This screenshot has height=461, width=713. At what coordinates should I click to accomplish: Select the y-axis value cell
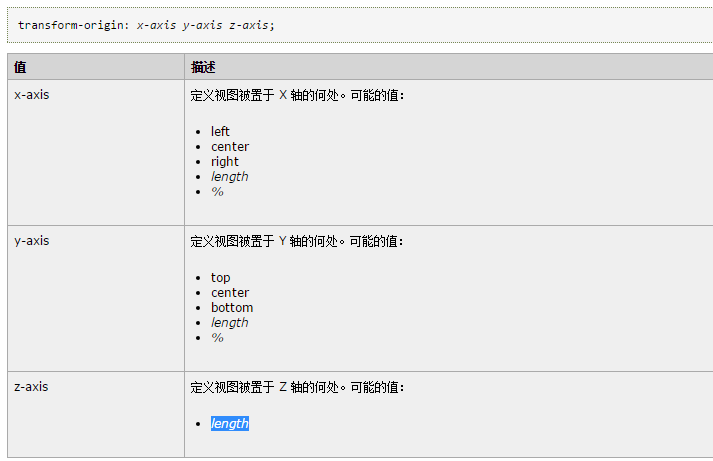32,241
